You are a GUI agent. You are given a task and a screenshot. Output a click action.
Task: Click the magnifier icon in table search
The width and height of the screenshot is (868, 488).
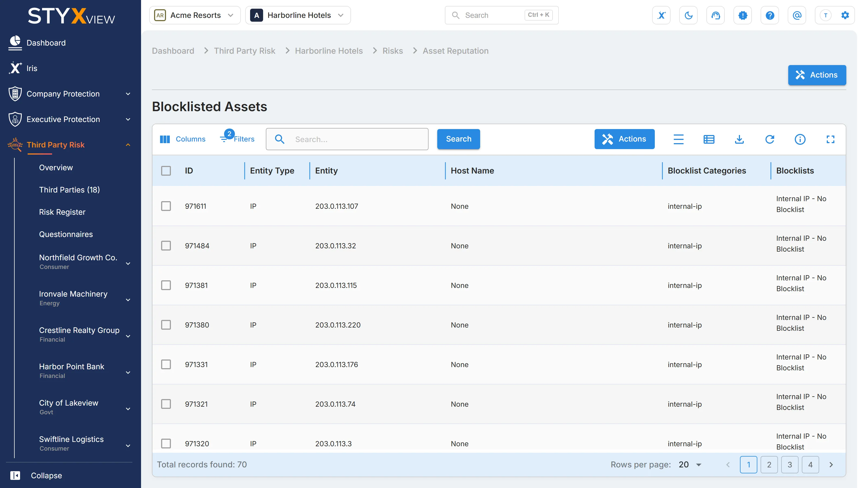(279, 139)
